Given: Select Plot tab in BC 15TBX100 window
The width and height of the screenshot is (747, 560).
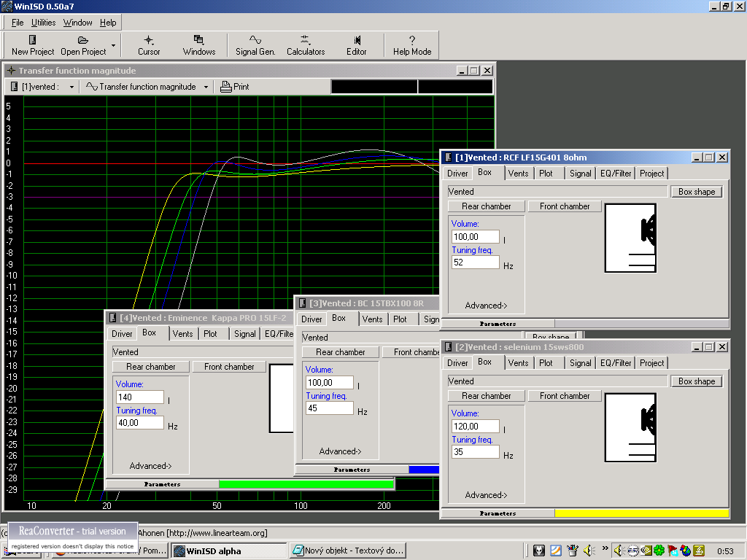Looking at the screenshot, I should coord(400,319).
